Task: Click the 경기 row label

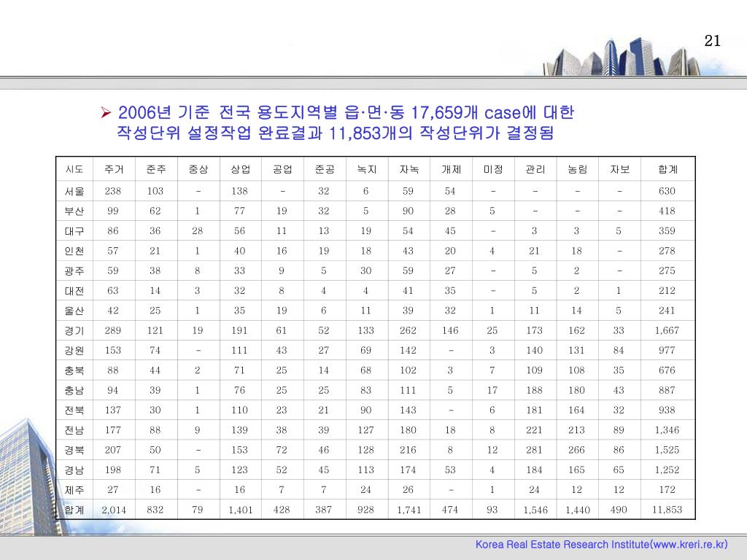Action: coord(74,330)
